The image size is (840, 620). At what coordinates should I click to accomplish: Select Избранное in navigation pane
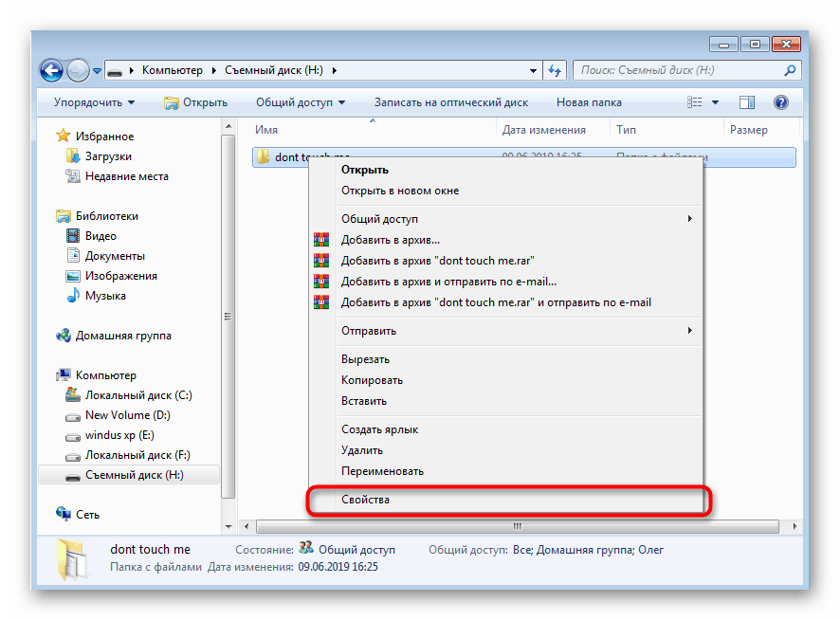(x=104, y=137)
